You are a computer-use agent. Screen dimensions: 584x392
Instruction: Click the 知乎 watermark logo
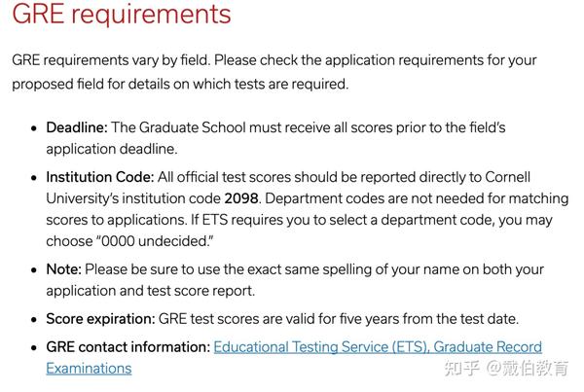click(x=462, y=369)
